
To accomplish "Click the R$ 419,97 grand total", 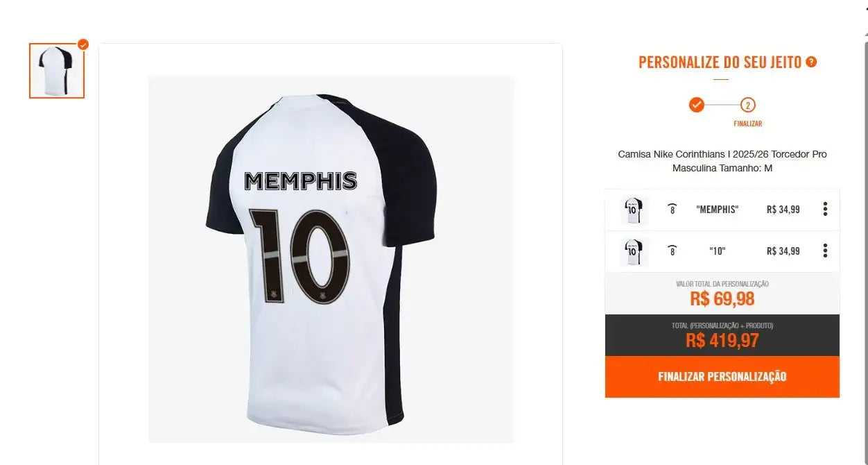I will click(x=722, y=341).
